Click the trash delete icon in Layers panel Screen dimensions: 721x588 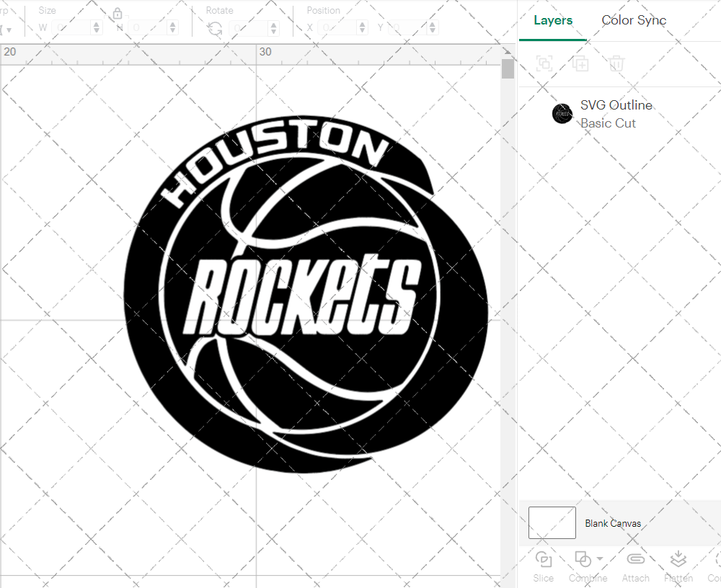[615, 63]
